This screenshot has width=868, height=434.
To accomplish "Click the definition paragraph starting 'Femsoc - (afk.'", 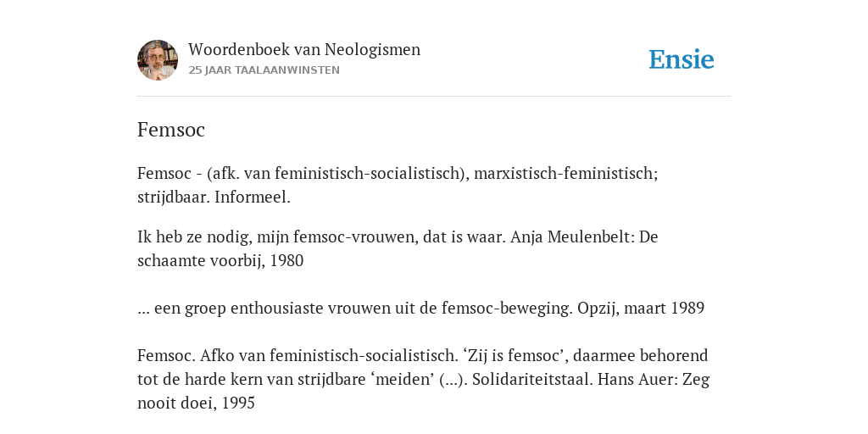I will (x=398, y=186).
